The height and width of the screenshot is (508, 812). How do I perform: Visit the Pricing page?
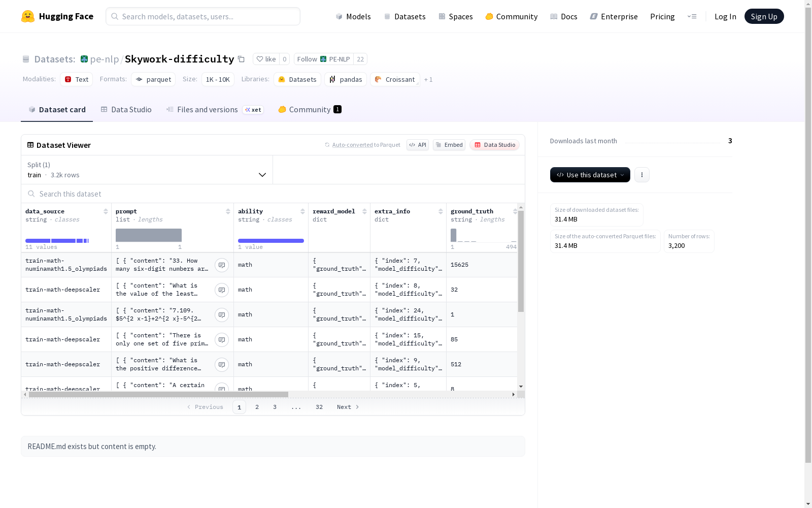tap(662, 16)
